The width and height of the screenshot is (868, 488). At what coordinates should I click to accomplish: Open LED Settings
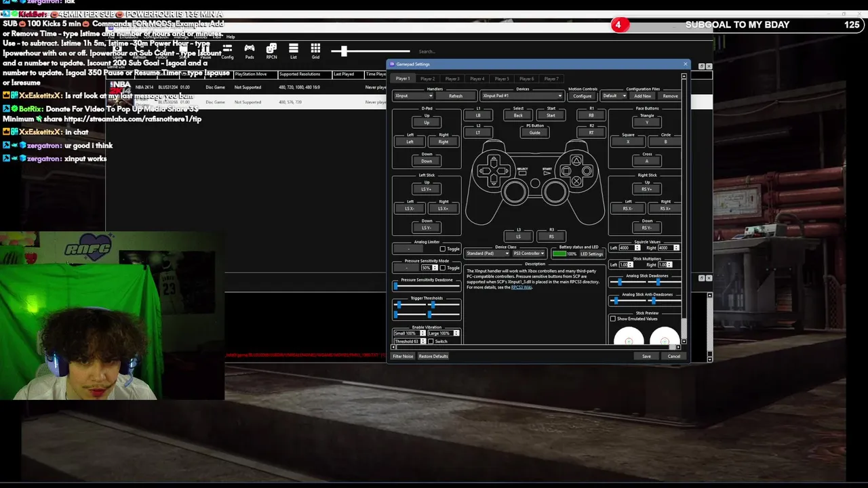[591, 254]
